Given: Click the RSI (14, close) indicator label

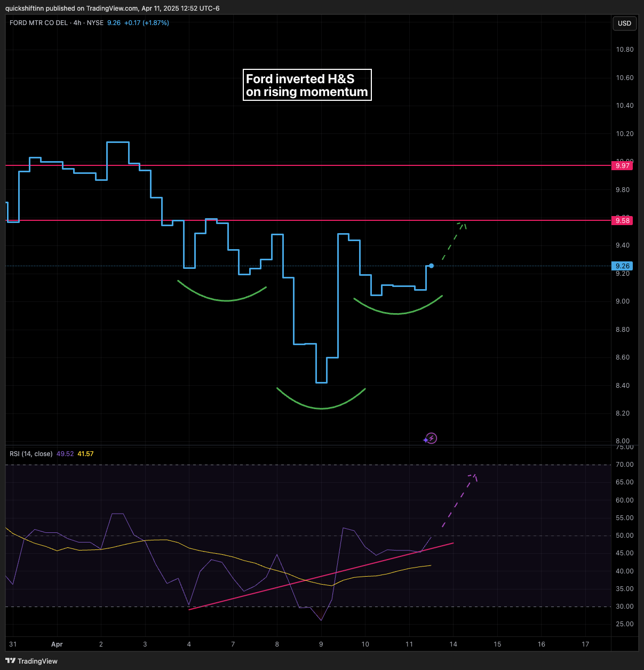Looking at the screenshot, I should coord(31,454).
